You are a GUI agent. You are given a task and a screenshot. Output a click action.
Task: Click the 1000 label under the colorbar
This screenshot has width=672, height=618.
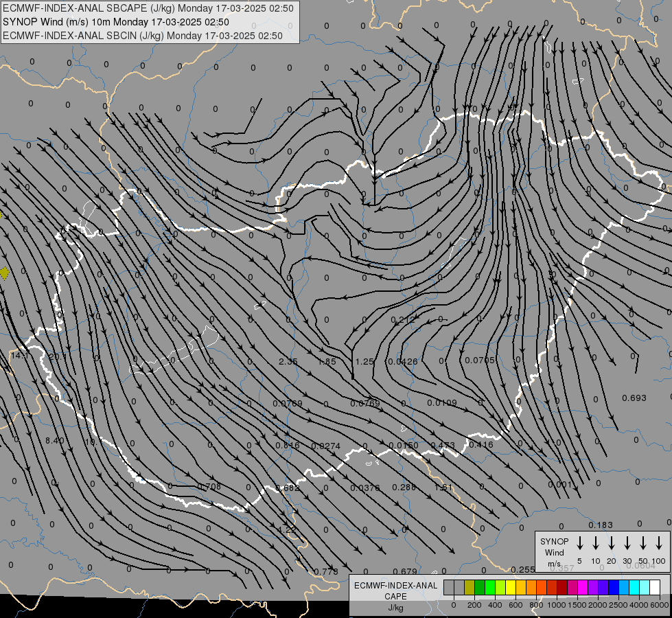(x=556, y=605)
